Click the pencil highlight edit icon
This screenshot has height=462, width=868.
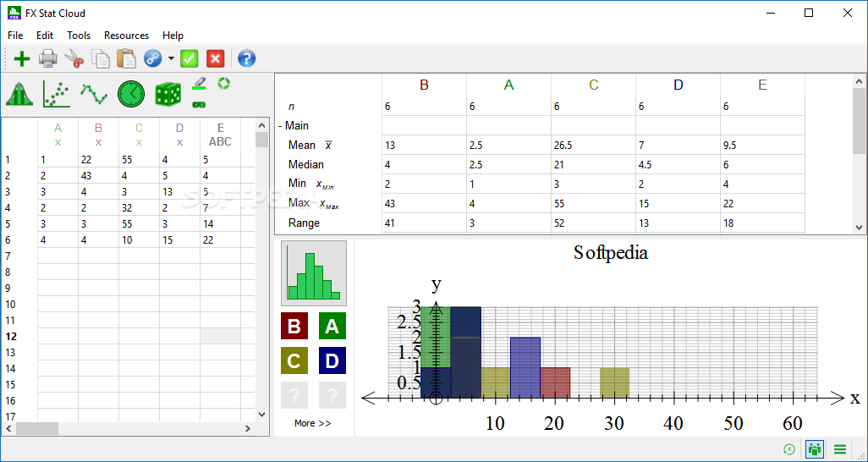coord(200,84)
